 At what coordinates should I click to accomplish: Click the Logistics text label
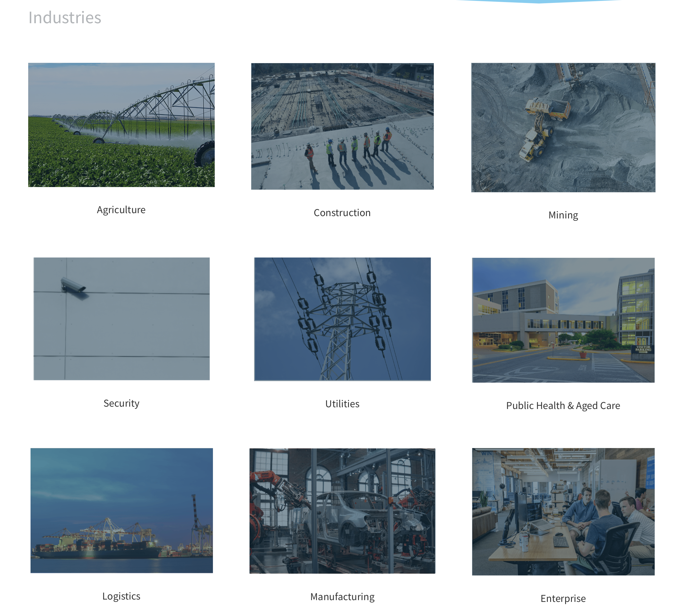[121, 596]
